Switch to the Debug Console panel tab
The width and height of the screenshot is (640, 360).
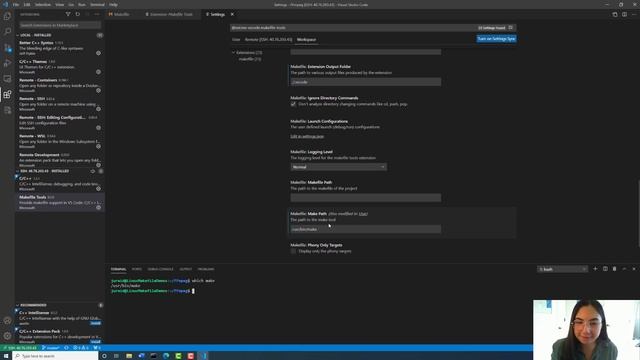tap(160, 269)
